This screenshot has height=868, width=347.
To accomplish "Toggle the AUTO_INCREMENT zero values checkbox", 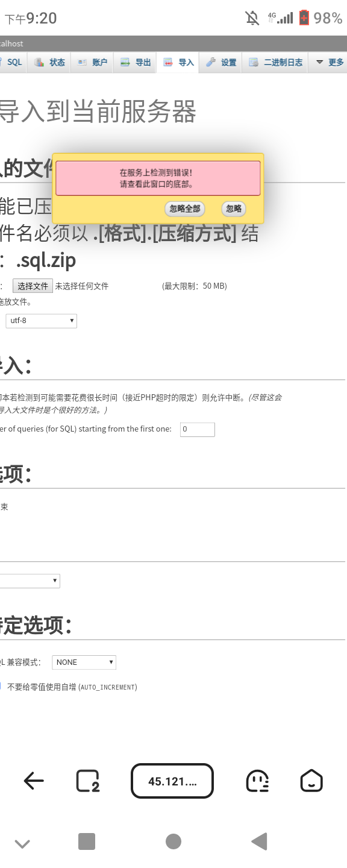I will pyautogui.click(x=1, y=686).
